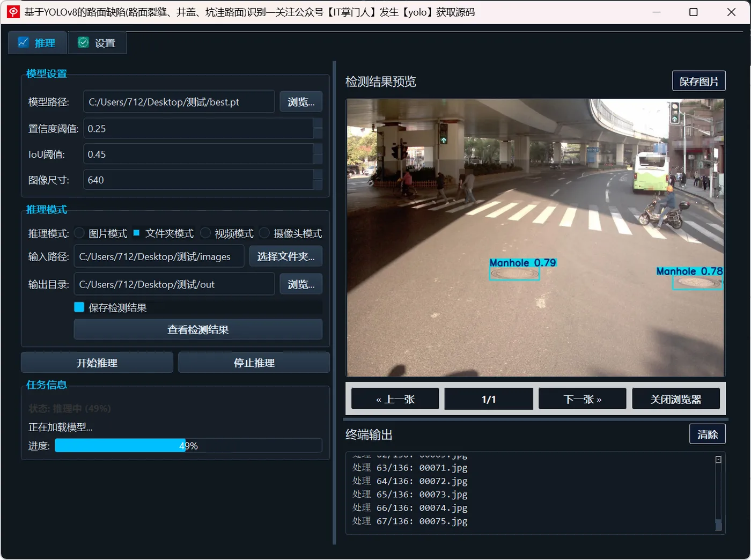Click the 开始推理 button

(x=97, y=363)
